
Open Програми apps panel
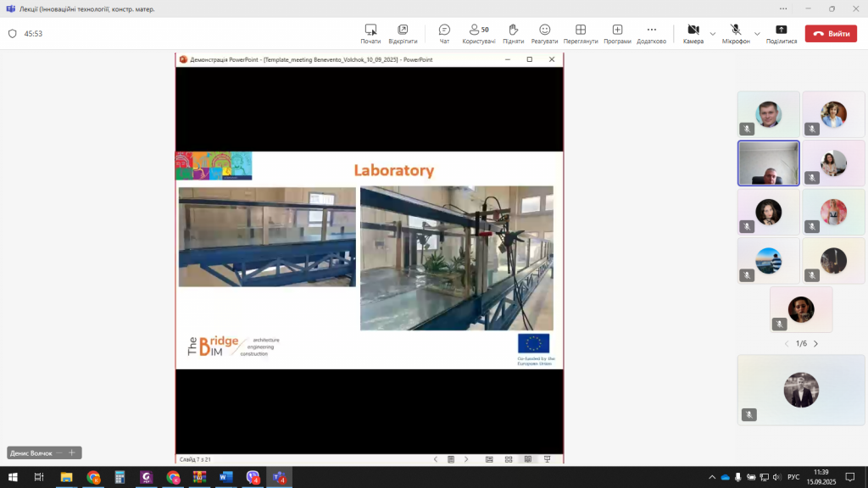pos(617,33)
